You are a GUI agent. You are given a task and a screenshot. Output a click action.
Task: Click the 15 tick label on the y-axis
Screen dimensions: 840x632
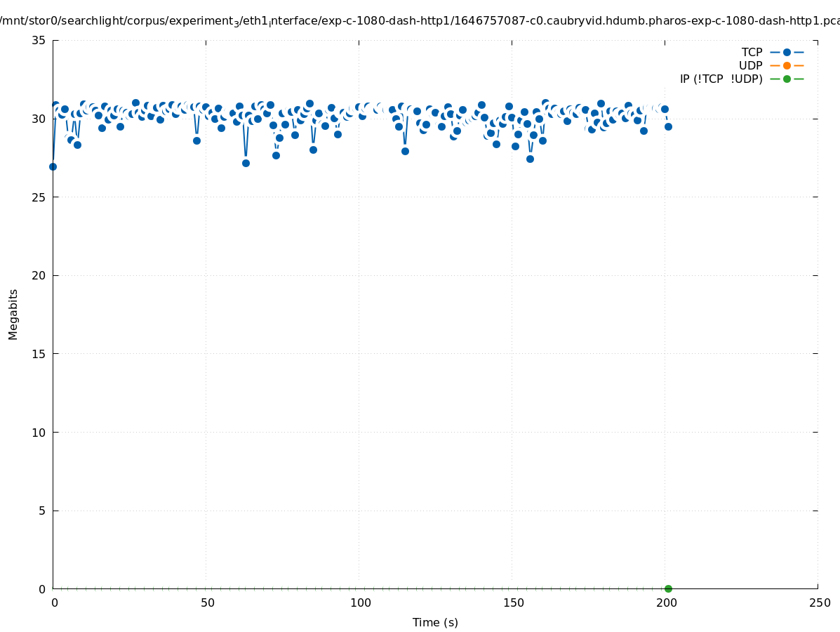[x=39, y=354]
